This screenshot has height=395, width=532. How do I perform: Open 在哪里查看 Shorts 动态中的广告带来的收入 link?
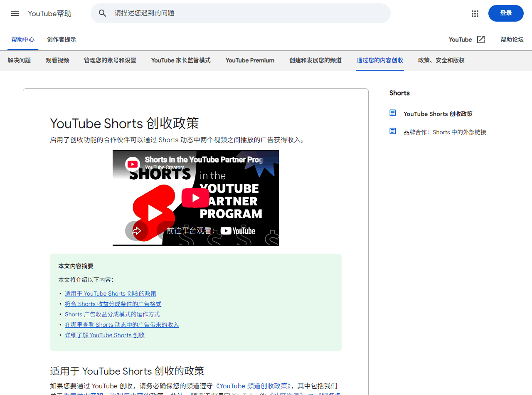pos(122,325)
